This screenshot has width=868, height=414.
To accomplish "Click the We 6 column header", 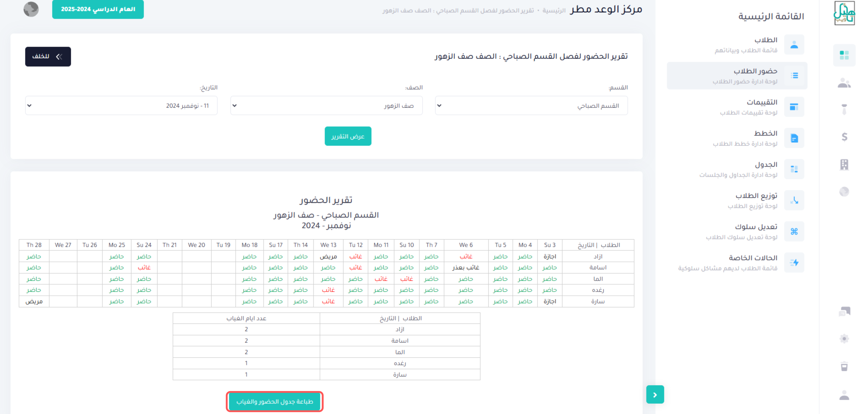I will click(x=466, y=245).
